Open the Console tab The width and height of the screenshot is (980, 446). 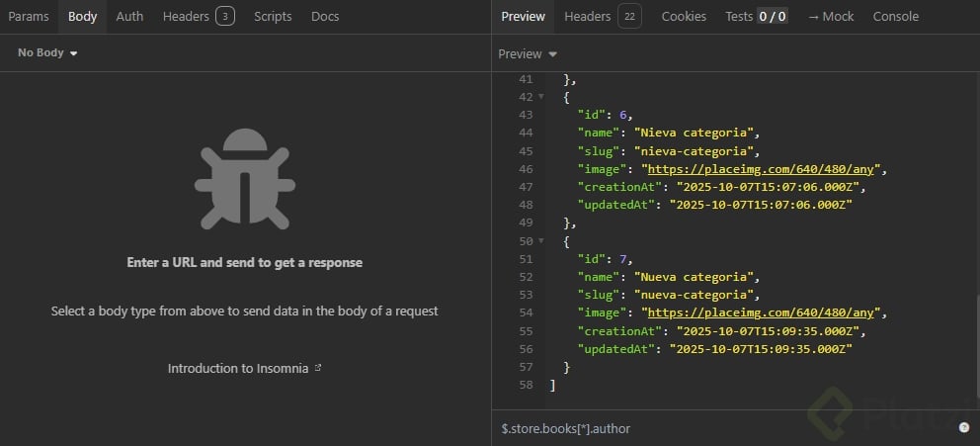click(x=895, y=16)
